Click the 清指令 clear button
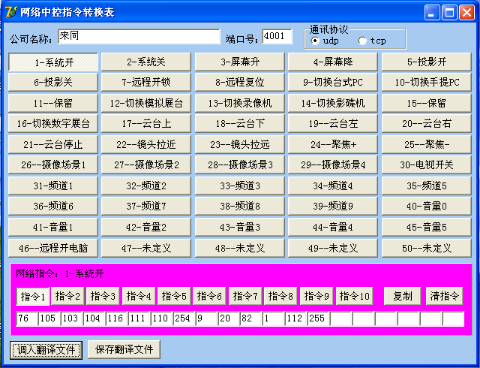The width and height of the screenshot is (480, 368). (x=445, y=296)
